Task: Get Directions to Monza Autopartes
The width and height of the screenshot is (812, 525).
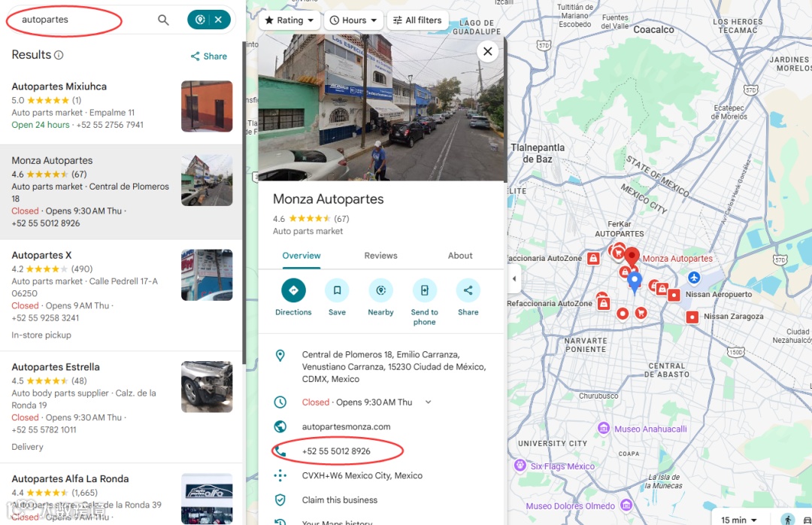Action: tap(293, 297)
